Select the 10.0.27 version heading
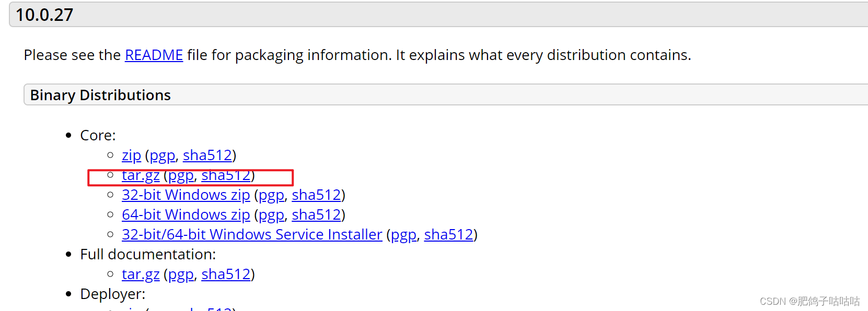The image size is (868, 311). [44, 15]
